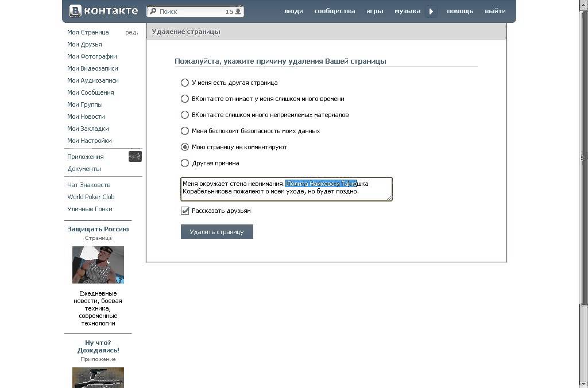Click the 'Удалить страницу' button
Image resolution: width=588 pixels, height=388 pixels.
pos(216,232)
